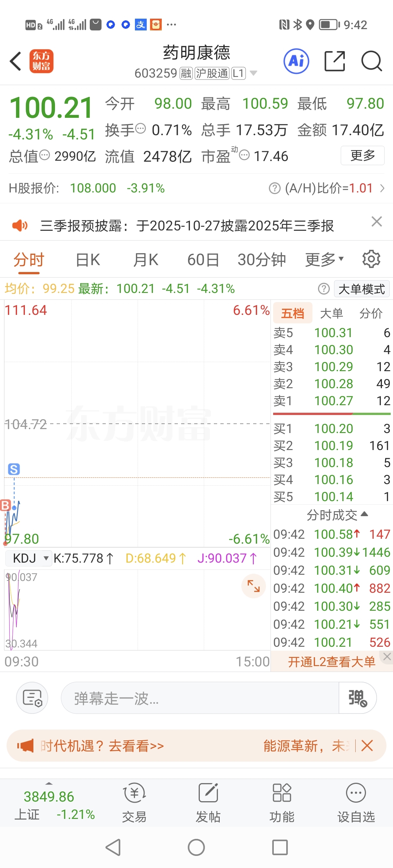The width and height of the screenshot is (393, 868).
Task: Tap the red B marker on chart
Action: (5, 505)
